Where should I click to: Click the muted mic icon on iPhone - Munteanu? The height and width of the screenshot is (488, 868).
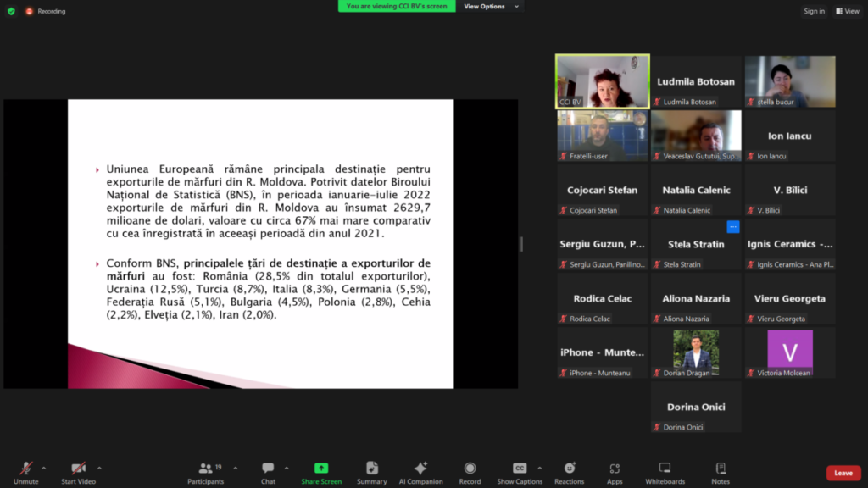[564, 373]
